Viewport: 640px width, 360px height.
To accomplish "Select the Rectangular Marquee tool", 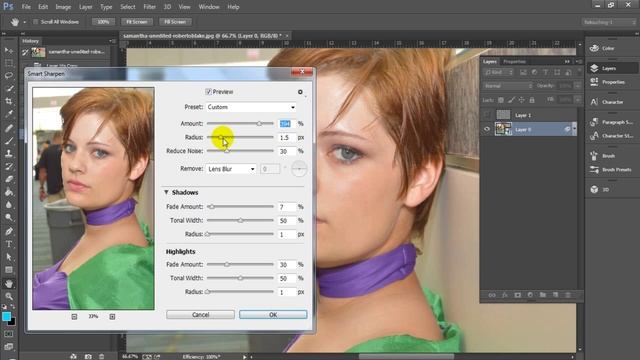I will pyautogui.click(x=9, y=63).
